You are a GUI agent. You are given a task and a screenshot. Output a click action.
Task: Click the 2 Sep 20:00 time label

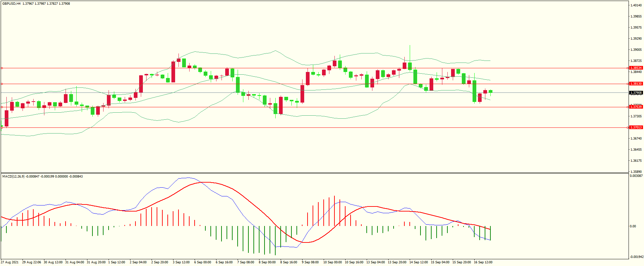coord(160,262)
